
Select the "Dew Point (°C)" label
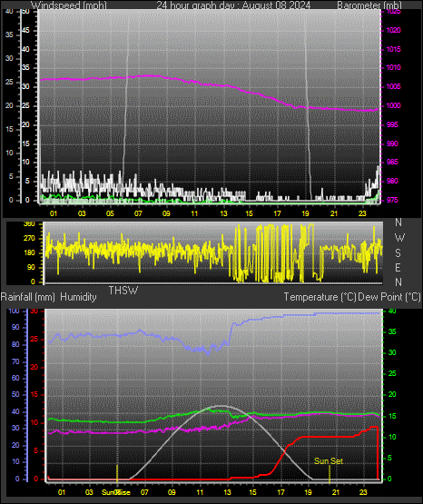point(389,297)
